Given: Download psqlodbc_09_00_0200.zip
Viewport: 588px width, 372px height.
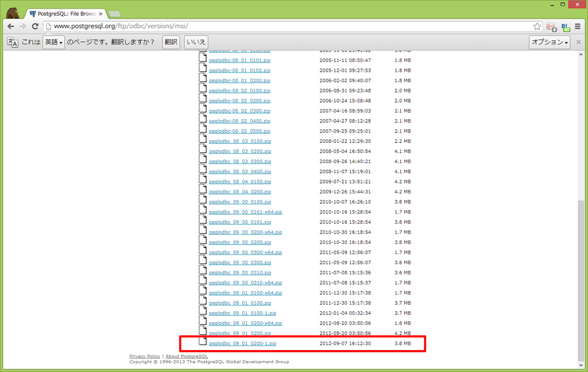Looking at the screenshot, I should [x=240, y=242].
